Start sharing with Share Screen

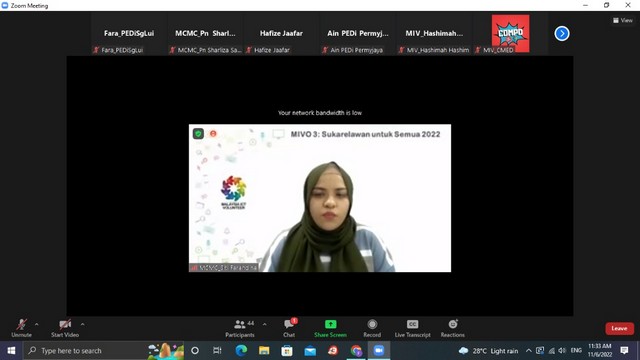(330, 329)
